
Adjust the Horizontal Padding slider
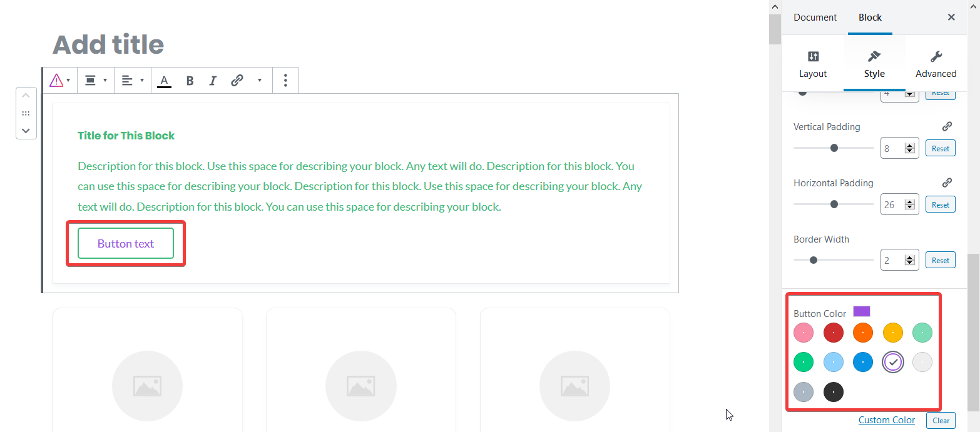click(834, 204)
